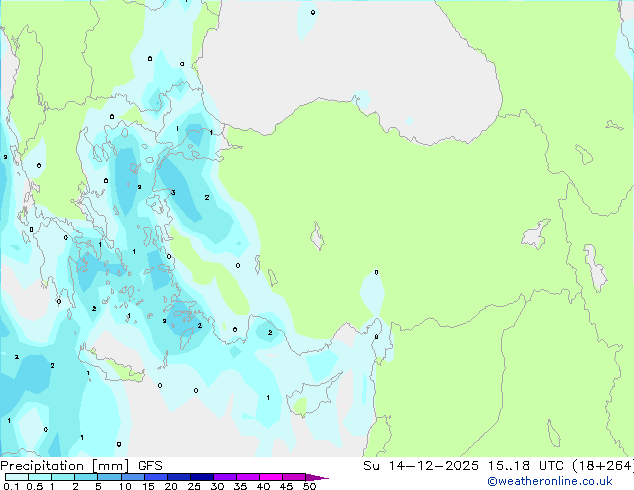634x490 pixels.
Task: Click the '15..18 UTC' time text
Action: 525,466
